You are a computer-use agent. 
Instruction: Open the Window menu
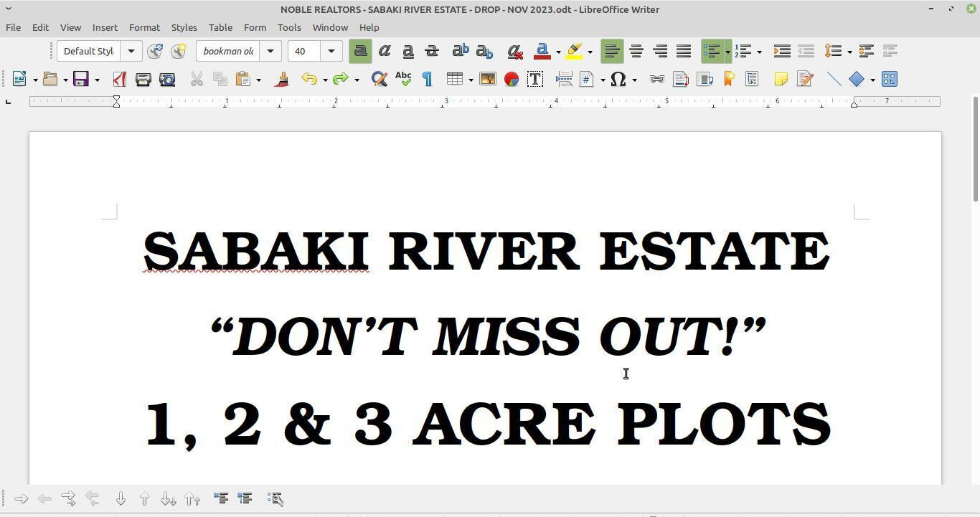click(330, 27)
